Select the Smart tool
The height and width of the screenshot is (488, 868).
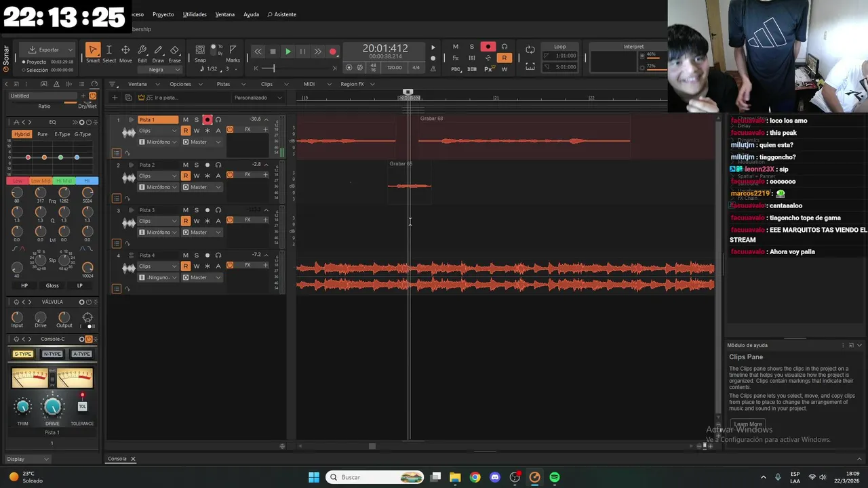pos(93,50)
